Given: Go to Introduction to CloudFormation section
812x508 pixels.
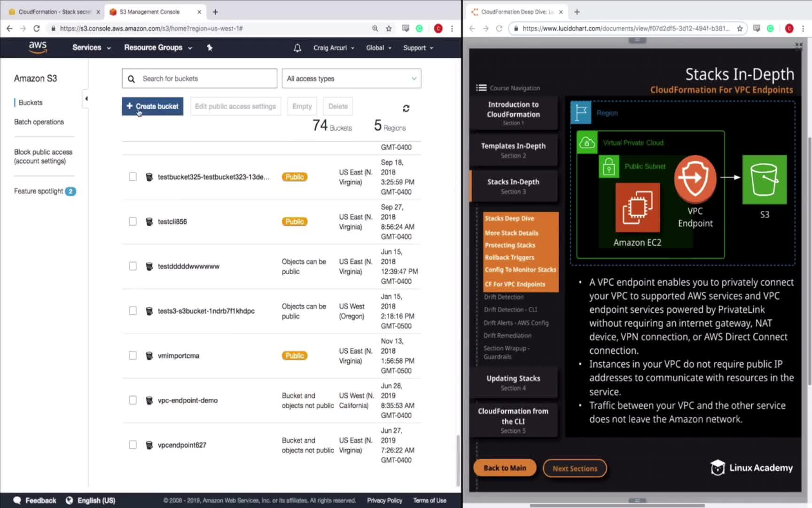Looking at the screenshot, I should [x=513, y=113].
